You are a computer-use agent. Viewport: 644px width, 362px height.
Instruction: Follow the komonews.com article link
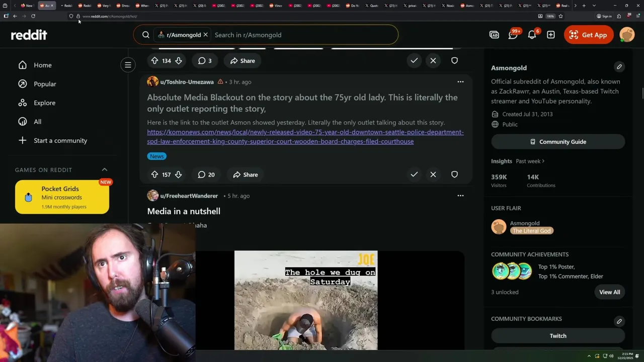(305, 137)
